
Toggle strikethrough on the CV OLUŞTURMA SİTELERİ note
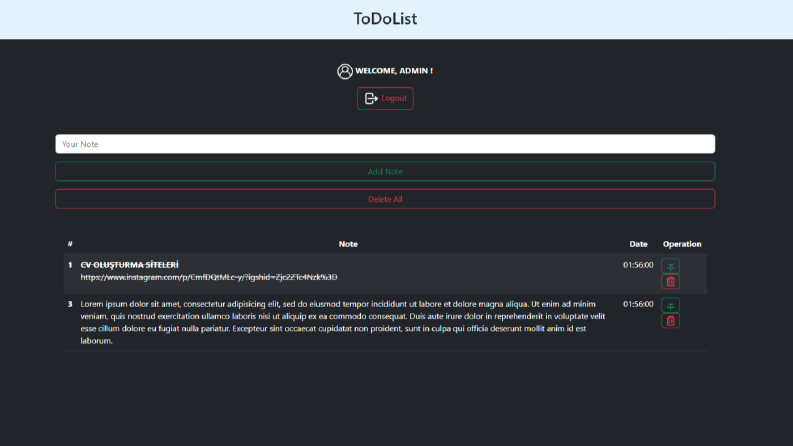670,266
